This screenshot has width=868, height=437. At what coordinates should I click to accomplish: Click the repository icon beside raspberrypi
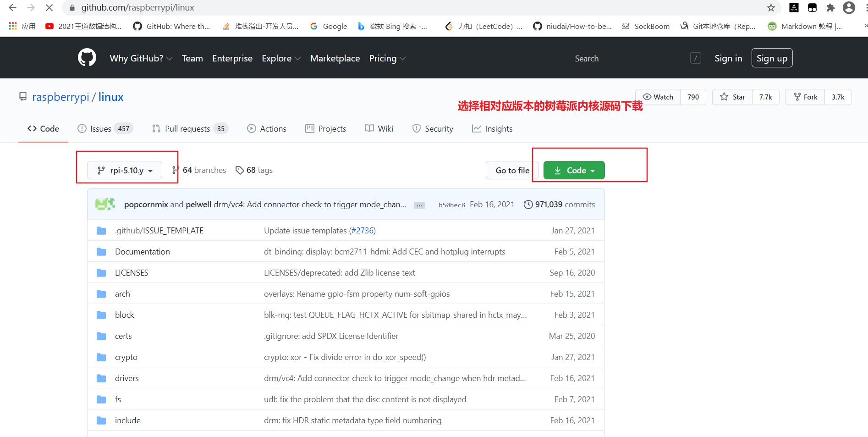click(x=23, y=96)
